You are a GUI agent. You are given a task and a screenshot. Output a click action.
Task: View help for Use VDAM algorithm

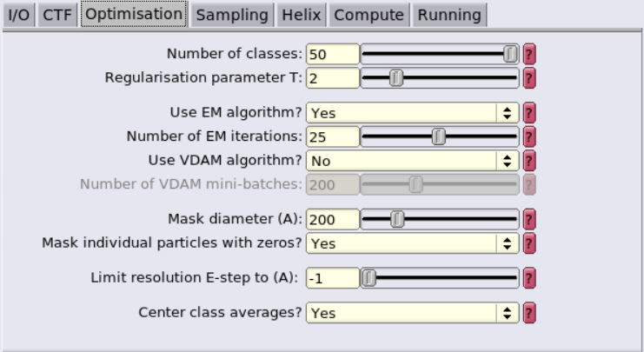point(529,161)
